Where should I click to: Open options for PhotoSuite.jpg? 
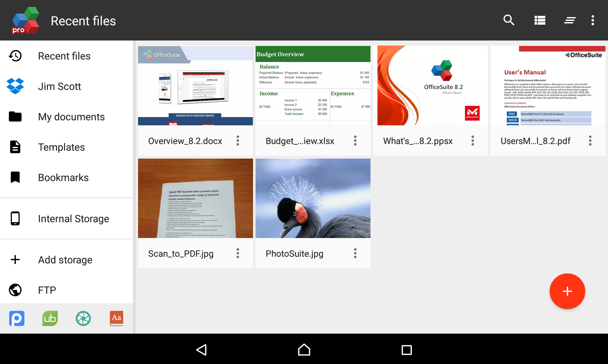355,253
